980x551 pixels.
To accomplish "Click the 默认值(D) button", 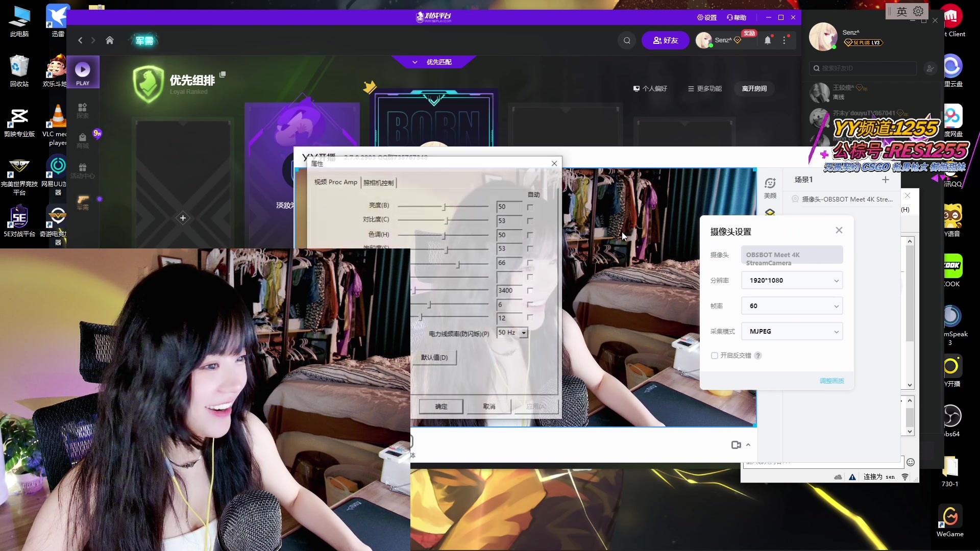I will pos(434,358).
